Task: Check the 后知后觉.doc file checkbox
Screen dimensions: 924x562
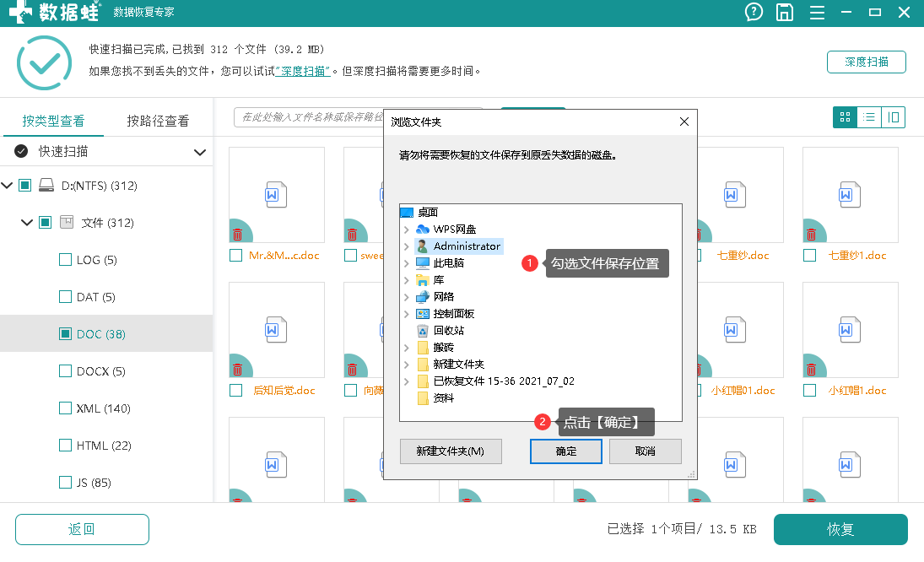Action: [x=235, y=391]
